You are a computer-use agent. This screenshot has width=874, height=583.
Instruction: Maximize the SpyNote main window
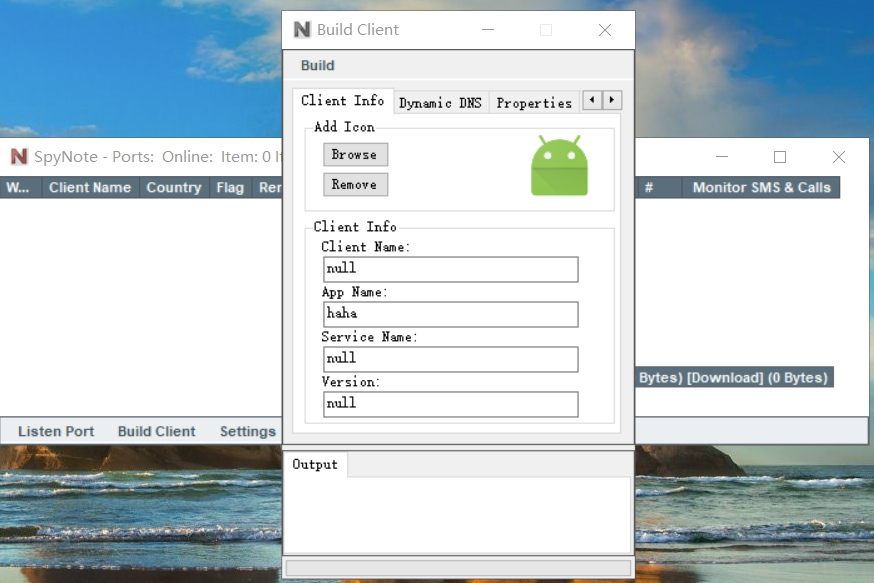(780, 157)
